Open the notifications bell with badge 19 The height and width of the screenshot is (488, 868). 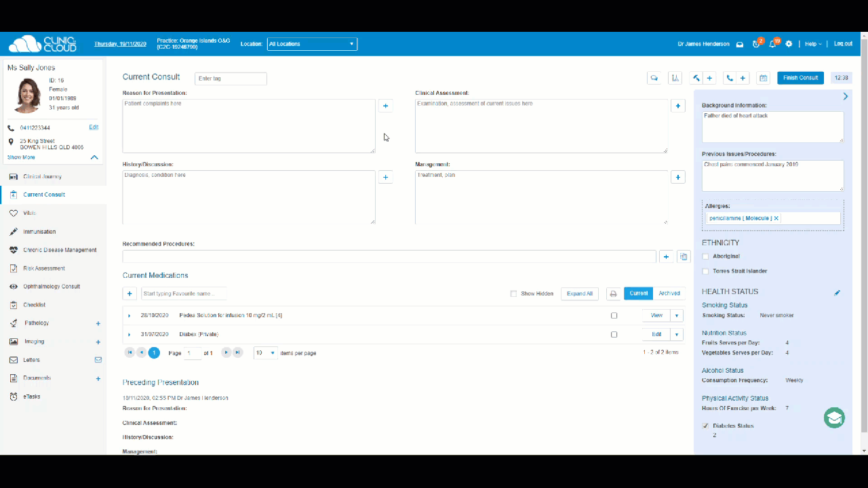[772, 44]
